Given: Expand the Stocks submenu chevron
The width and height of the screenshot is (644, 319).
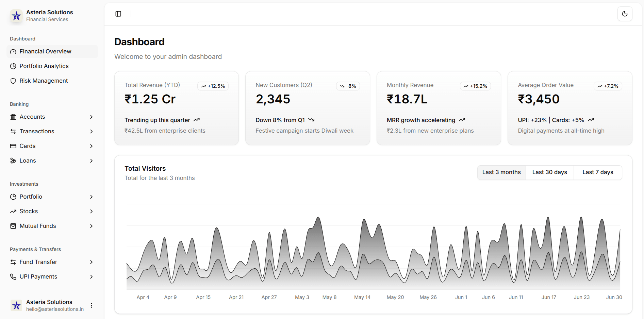Looking at the screenshot, I should (x=91, y=212).
